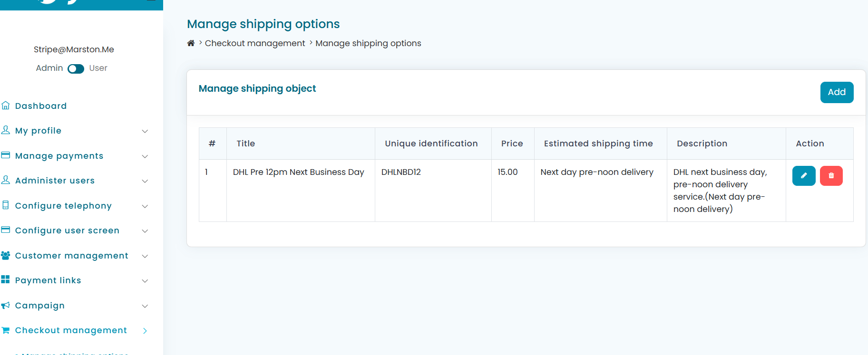Follow the Checkout management breadcrumb link
Screen dimensions: 868x355
(254, 43)
